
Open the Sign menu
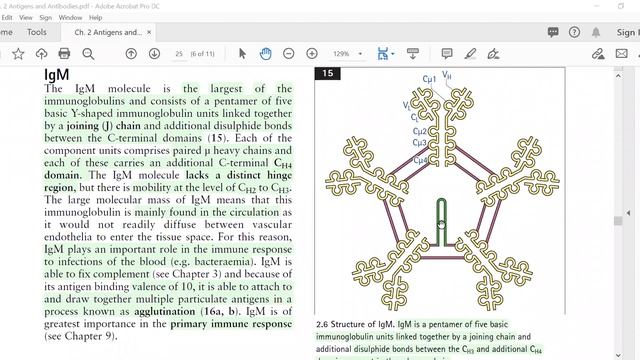pos(45,18)
